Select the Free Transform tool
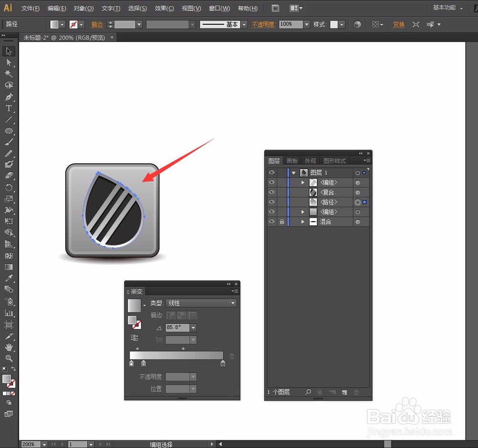This screenshot has width=478, height=448. tap(9, 221)
